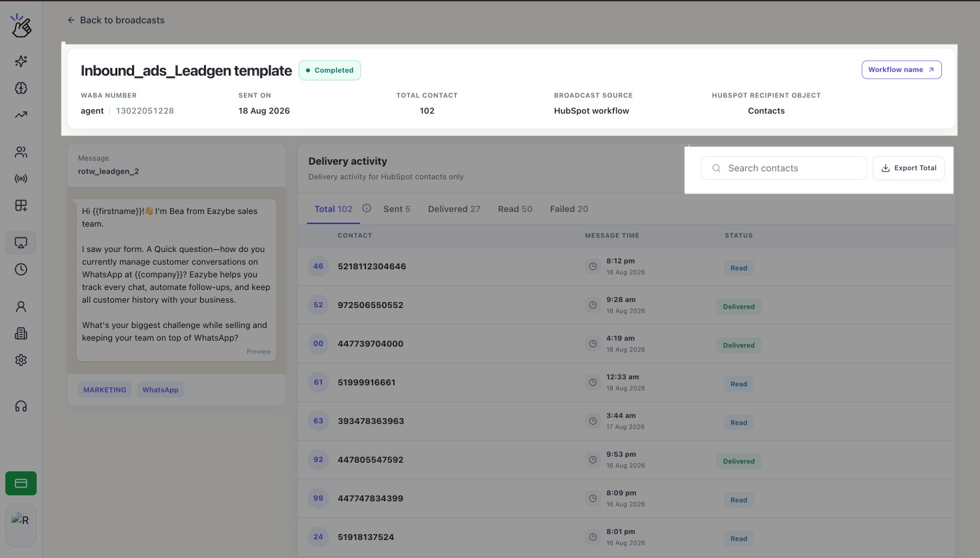Click the avatar badge numbered 24
Image resolution: width=980 pixels, height=558 pixels.
(319, 537)
